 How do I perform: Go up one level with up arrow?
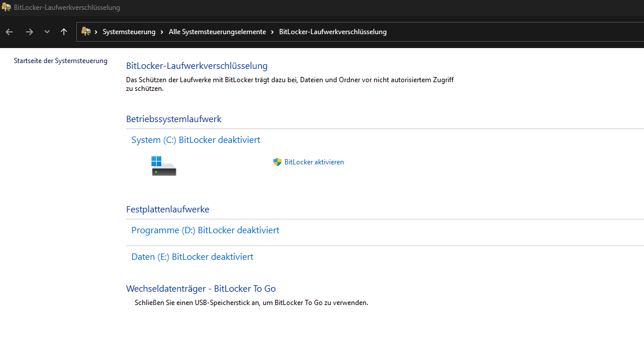(x=64, y=32)
